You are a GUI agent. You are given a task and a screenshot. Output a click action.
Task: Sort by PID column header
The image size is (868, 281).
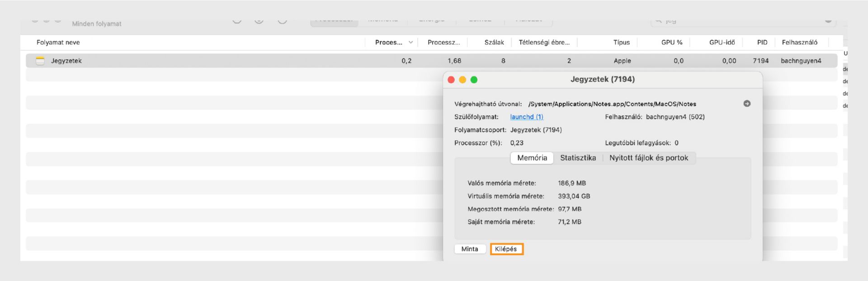(762, 43)
